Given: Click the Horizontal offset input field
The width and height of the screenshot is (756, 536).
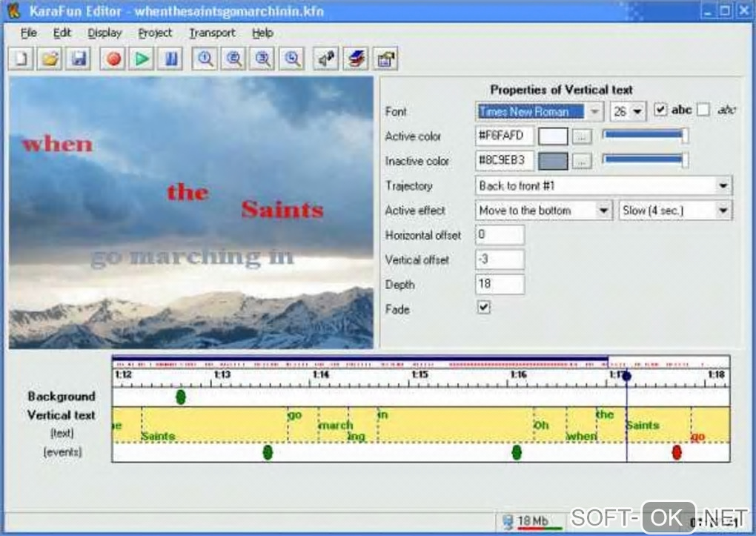Looking at the screenshot, I should click(x=500, y=235).
